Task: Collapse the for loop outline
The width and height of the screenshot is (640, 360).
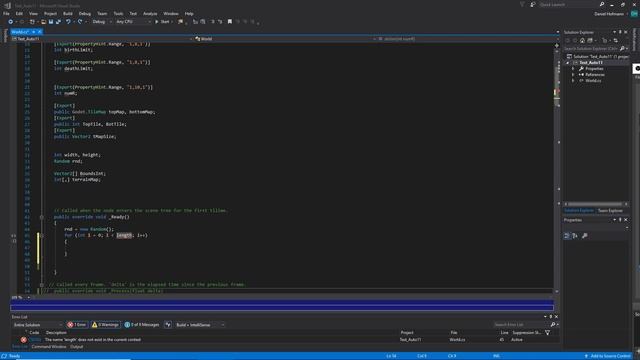Action: tap(42, 236)
